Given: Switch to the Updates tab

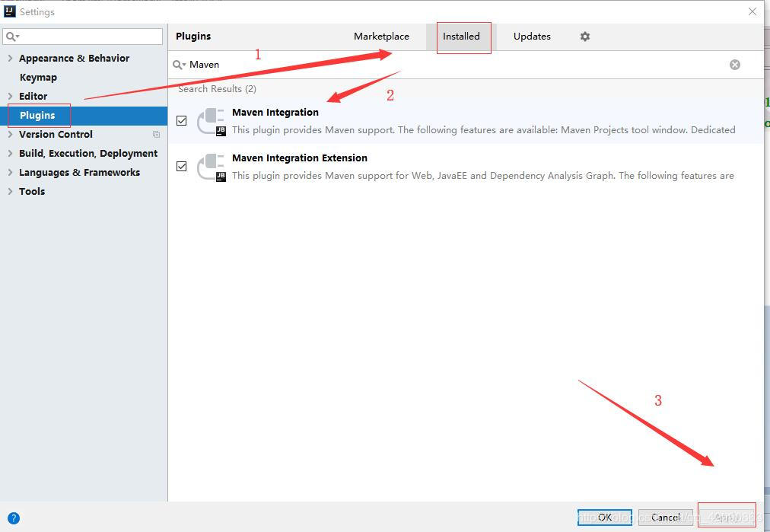Looking at the screenshot, I should [532, 37].
